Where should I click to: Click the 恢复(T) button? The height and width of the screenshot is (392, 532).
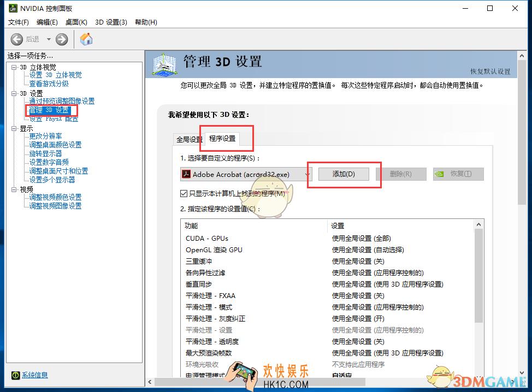(458, 174)
